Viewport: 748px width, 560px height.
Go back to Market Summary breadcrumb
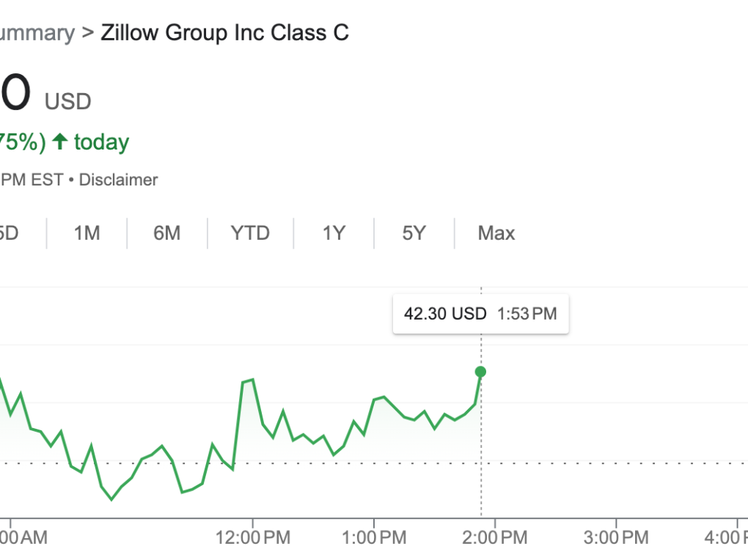pos(37,33)
